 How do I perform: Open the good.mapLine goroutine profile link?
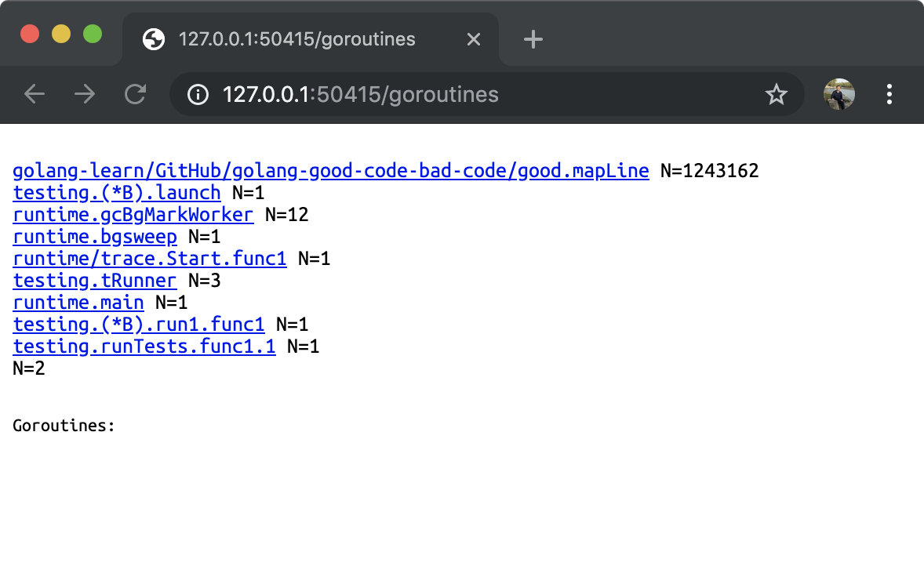pos(329,170)
